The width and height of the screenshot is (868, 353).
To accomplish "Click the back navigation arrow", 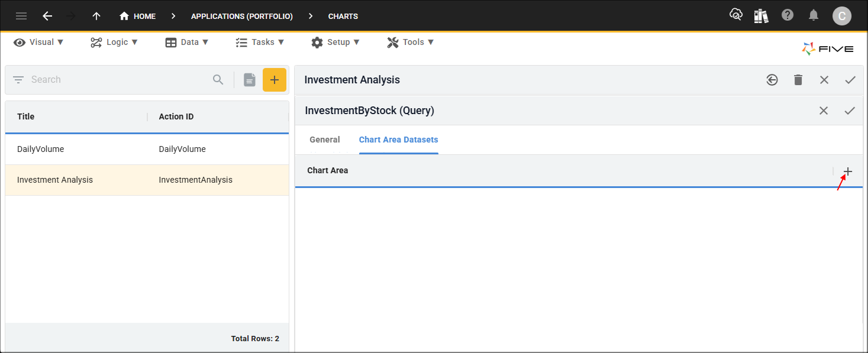I will click(47, 16).
